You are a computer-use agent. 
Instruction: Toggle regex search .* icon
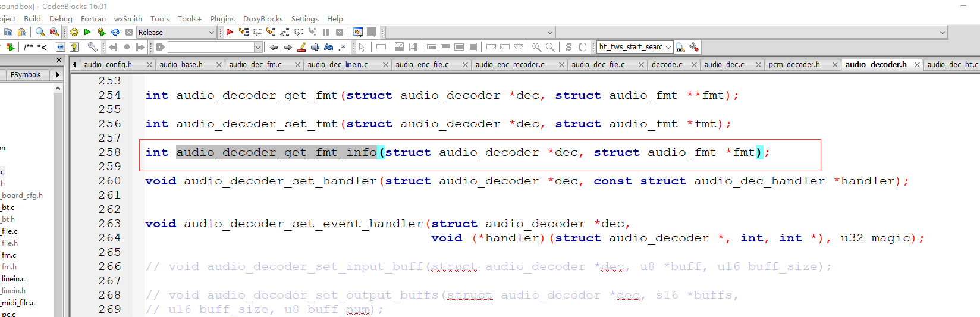tap(342, 47)
